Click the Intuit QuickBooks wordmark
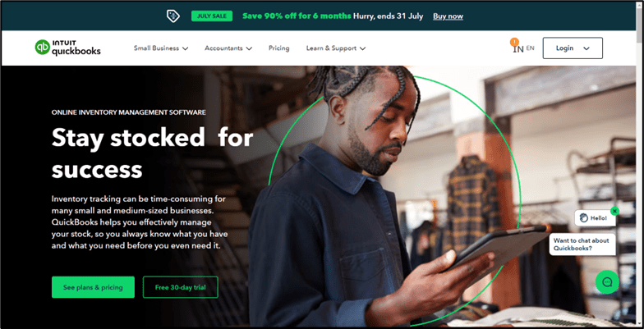Viewport: 644px width, 329px height. click(76, 48)
